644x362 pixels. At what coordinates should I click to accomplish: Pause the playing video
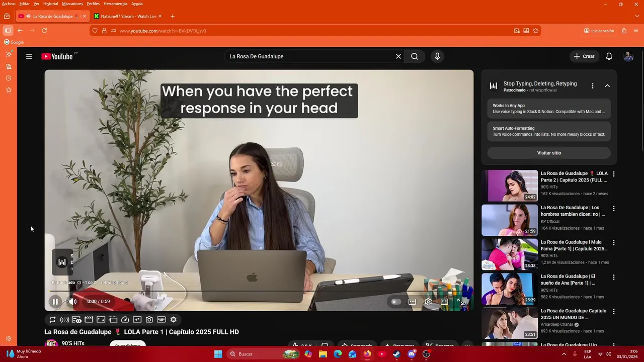click(55, 302)
